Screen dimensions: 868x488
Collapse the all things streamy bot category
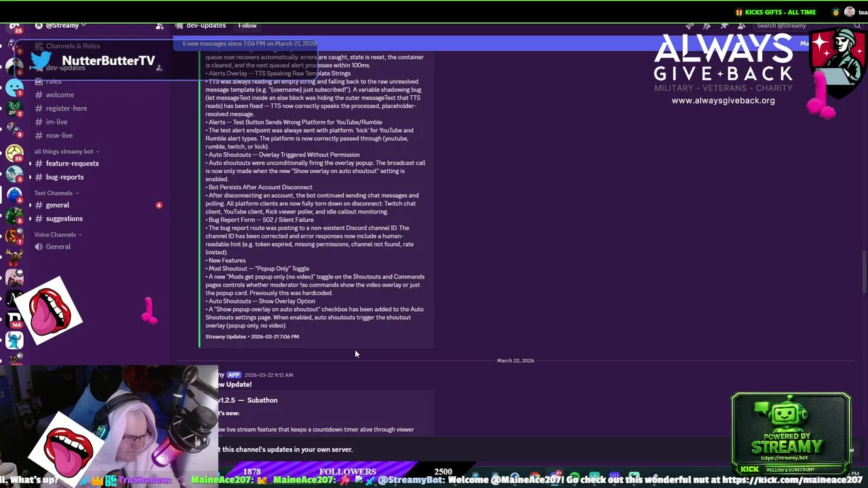(x=66, y=152)
